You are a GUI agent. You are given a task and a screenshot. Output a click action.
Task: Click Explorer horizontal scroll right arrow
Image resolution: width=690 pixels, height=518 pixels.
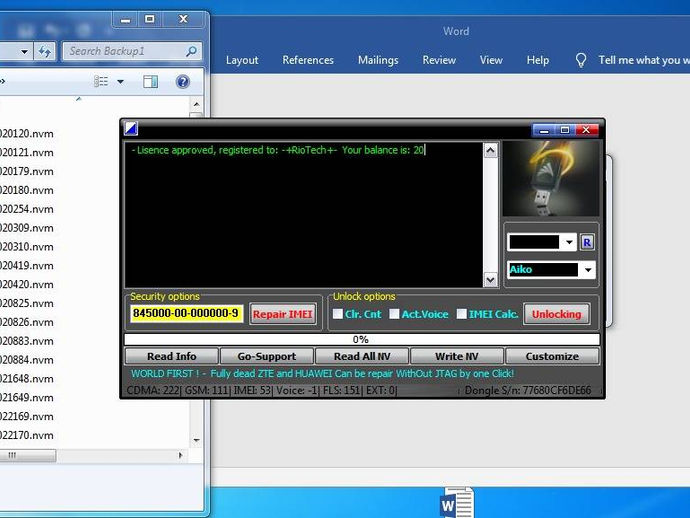point(180,456)
